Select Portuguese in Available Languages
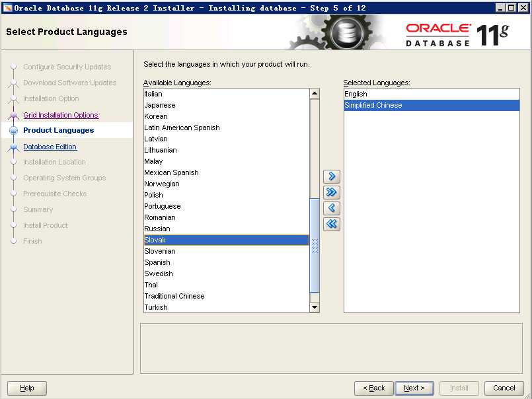 (x=226, y=206)
